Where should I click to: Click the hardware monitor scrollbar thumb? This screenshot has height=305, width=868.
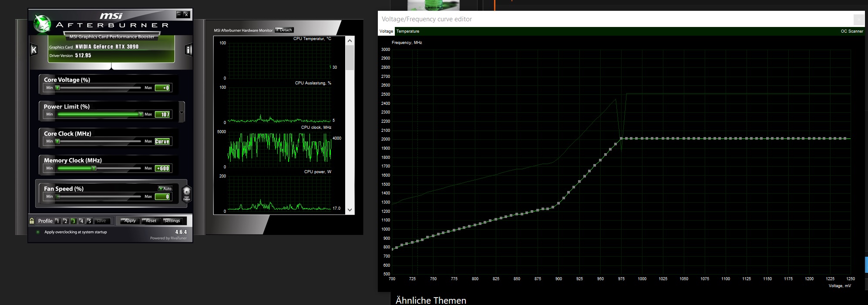click(x=350, y=57)
